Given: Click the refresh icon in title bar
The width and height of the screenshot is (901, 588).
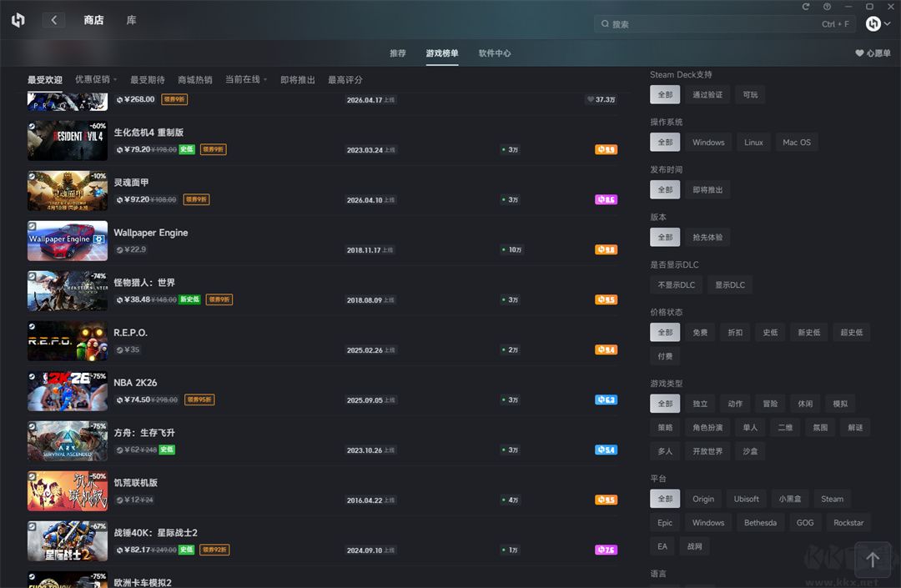Looking at the screenshot, I should click(x=806, y=7).
